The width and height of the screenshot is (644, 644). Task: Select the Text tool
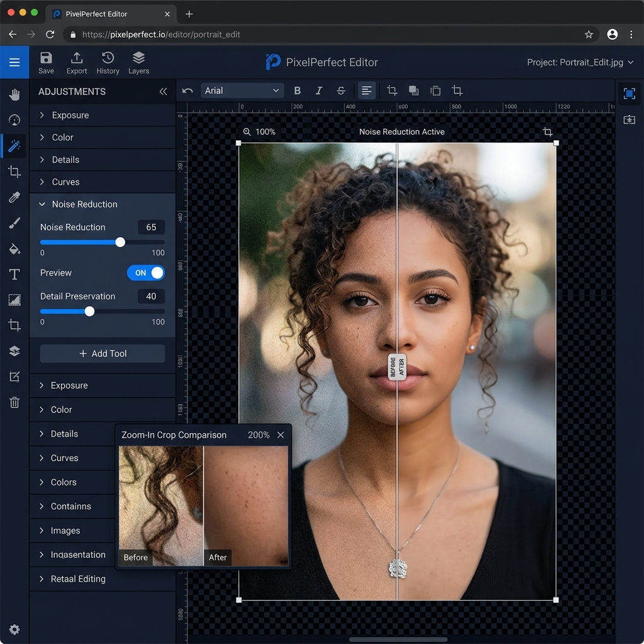(x=14, y=274)
